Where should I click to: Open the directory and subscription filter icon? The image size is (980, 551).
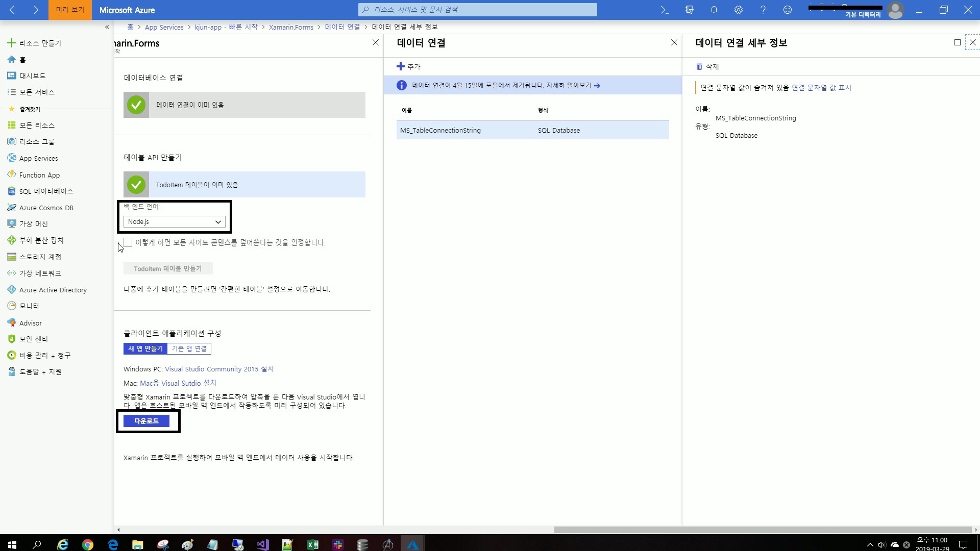689,10
